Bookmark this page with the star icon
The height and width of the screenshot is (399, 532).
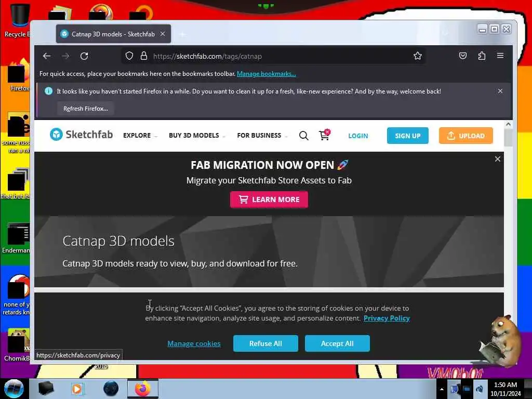(x=418, y=56)
